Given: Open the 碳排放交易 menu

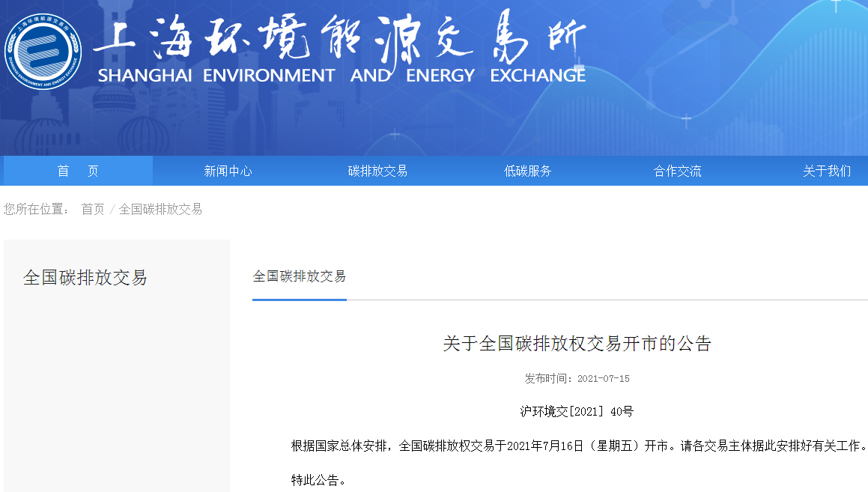Looking at the screenshot, I should [x=379, y=171].
